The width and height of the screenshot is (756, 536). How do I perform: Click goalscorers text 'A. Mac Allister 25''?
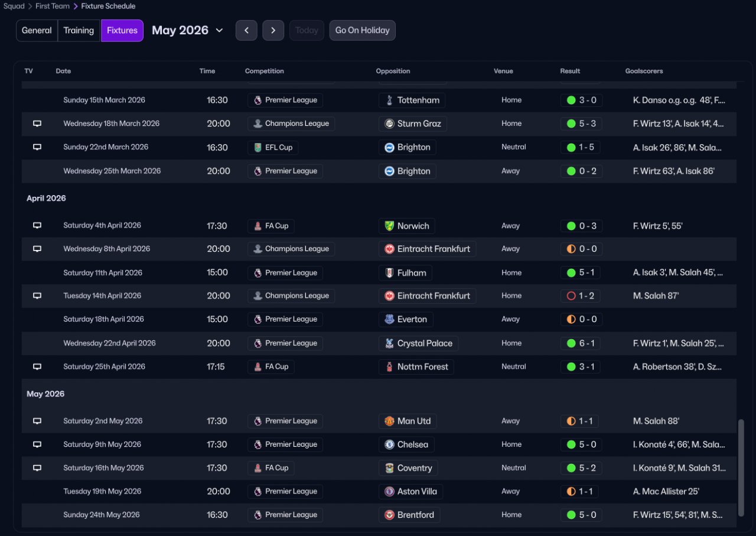[666, 492]
